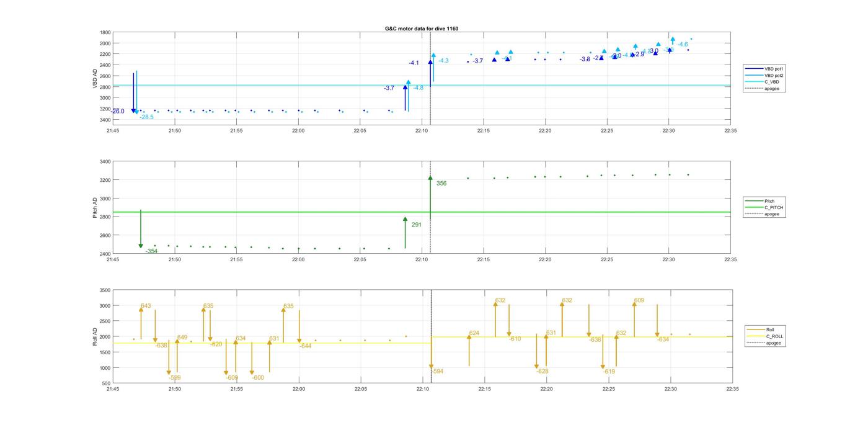Click the '-594' roll data label
This screenshot has height=430, width=868.
438,372
